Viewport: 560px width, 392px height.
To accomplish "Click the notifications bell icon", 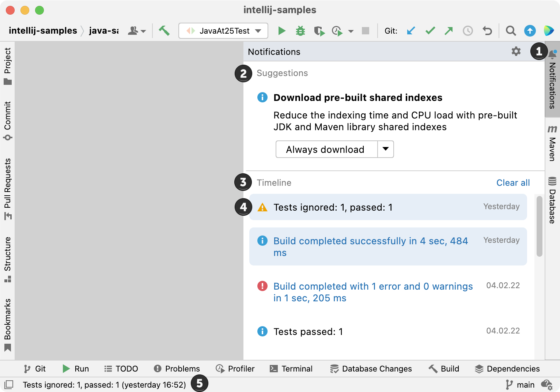I will (x=552, y=54).
